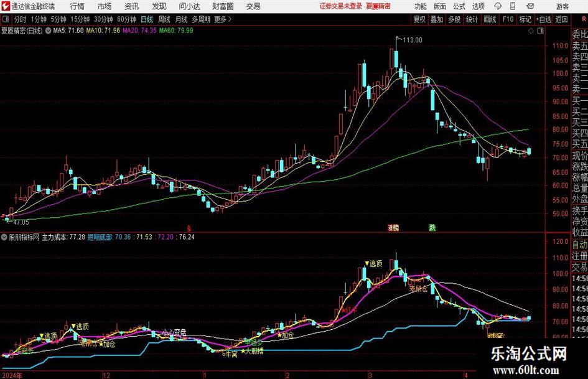The width and height of the screenshot is (588, 379).
Task: Switch to the 分时 chart tab
Action: coord(20,19)
